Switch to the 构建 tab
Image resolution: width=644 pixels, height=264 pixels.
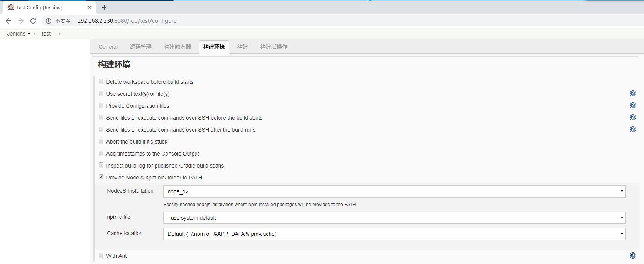click(243, 47)
